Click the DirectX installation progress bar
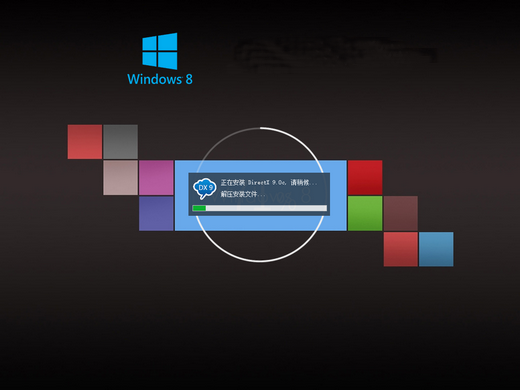Viewport: 520px width, 390px height. tap(260, 208)
